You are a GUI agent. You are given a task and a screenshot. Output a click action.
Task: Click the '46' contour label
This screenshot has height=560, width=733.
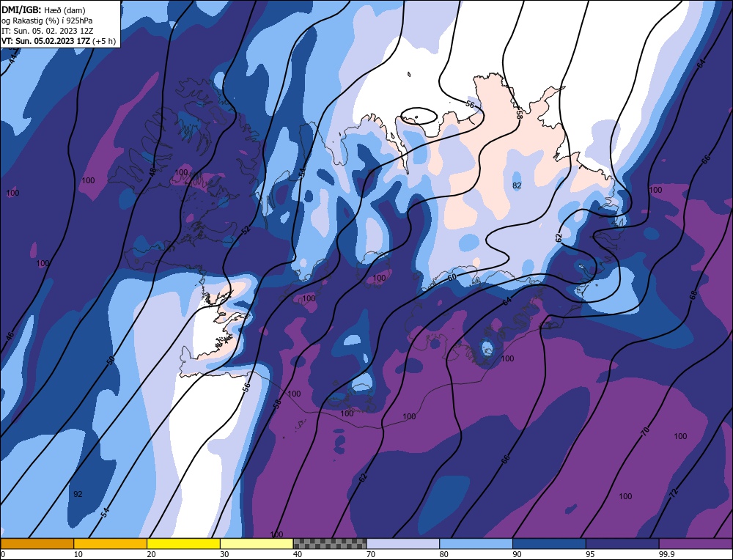point(10,336)
